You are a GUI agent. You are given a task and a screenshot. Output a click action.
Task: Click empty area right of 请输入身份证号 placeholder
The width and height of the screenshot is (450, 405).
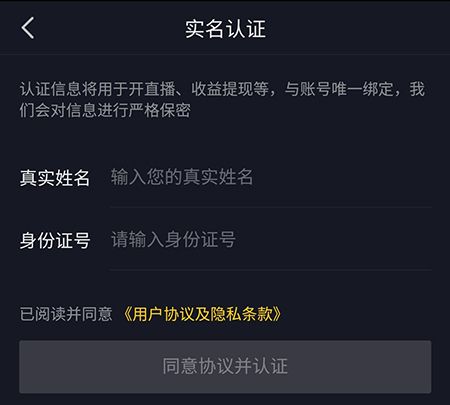(x=333, y=239)
